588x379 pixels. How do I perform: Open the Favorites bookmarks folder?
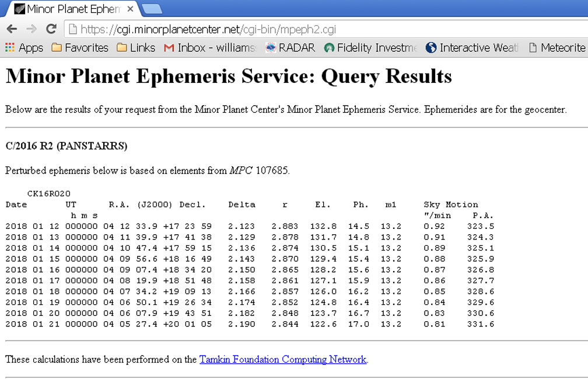click(x=80, y=48)
